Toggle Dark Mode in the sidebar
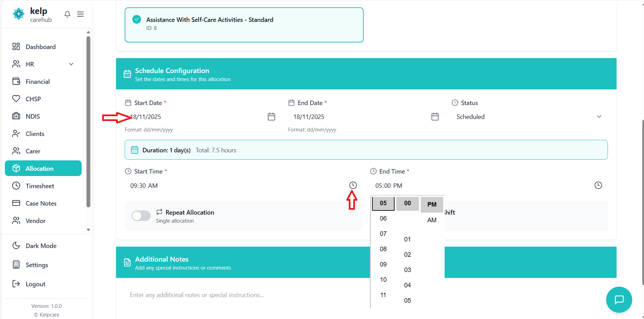Screen dimensions: 644x319 click(x=41, y=246)
